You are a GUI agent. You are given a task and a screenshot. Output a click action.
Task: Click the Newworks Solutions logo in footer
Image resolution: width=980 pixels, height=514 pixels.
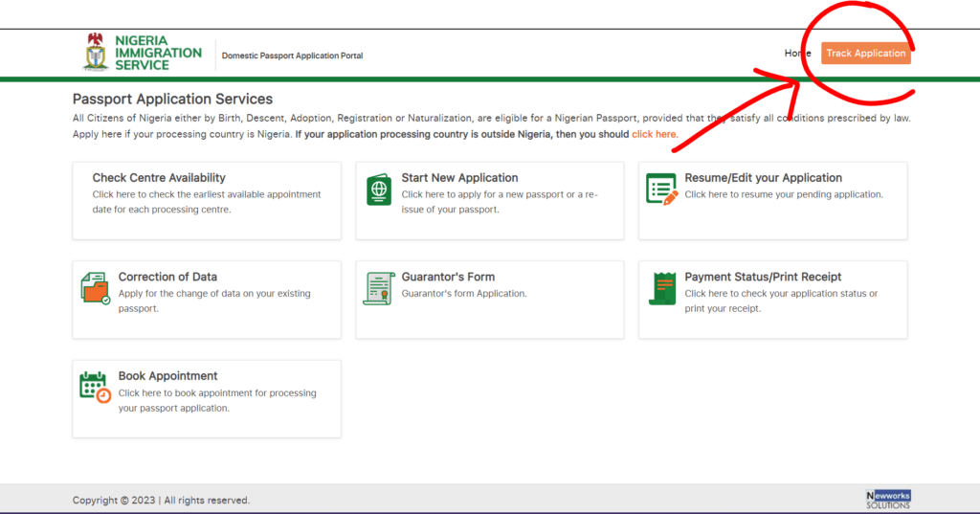click(x=888, y=499)
